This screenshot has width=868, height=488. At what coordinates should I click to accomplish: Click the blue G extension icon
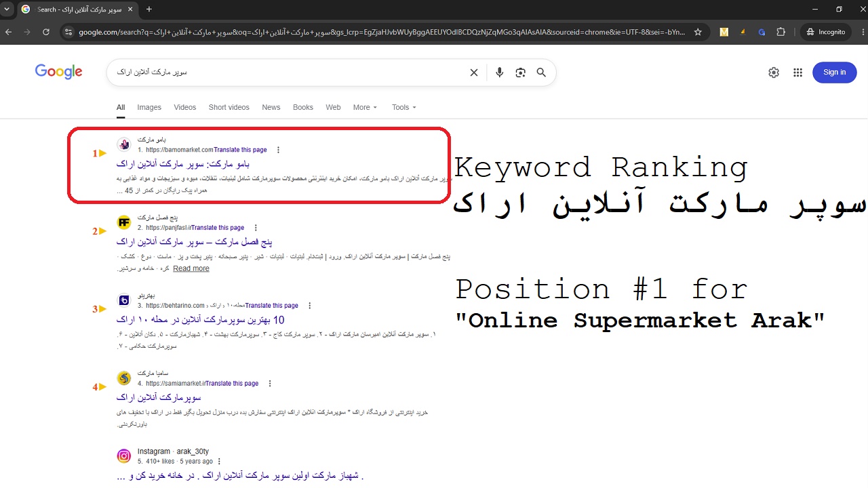(x=762, y=32)
